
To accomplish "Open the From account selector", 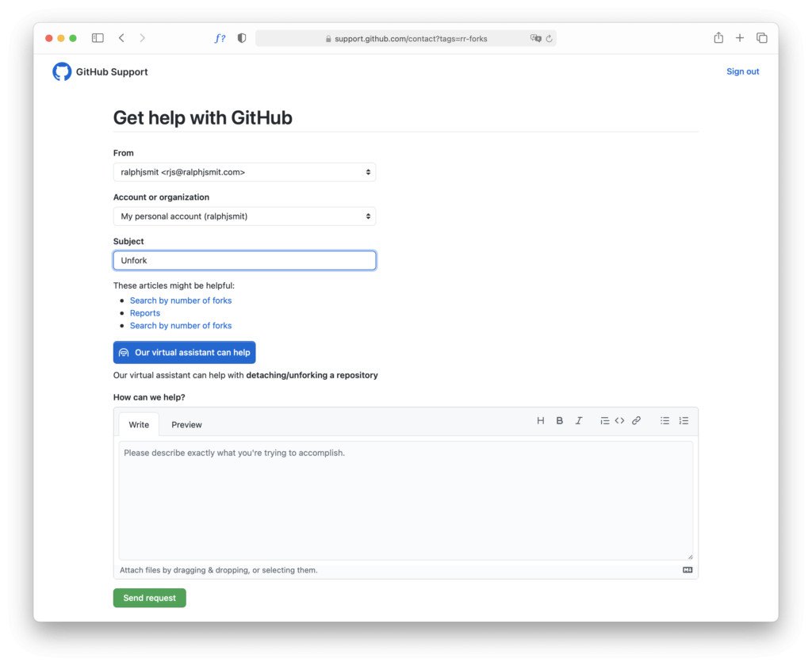I will coord(243,171).
